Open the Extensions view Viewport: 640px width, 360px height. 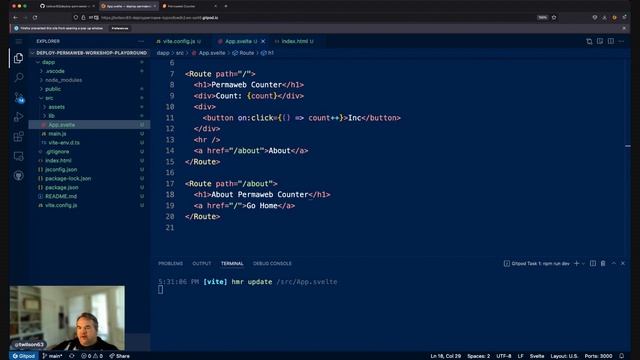18,136
